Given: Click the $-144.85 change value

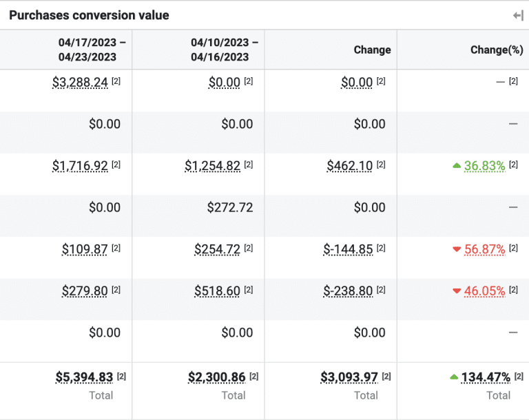Looking at the screenshot, I should pos(348,249).
